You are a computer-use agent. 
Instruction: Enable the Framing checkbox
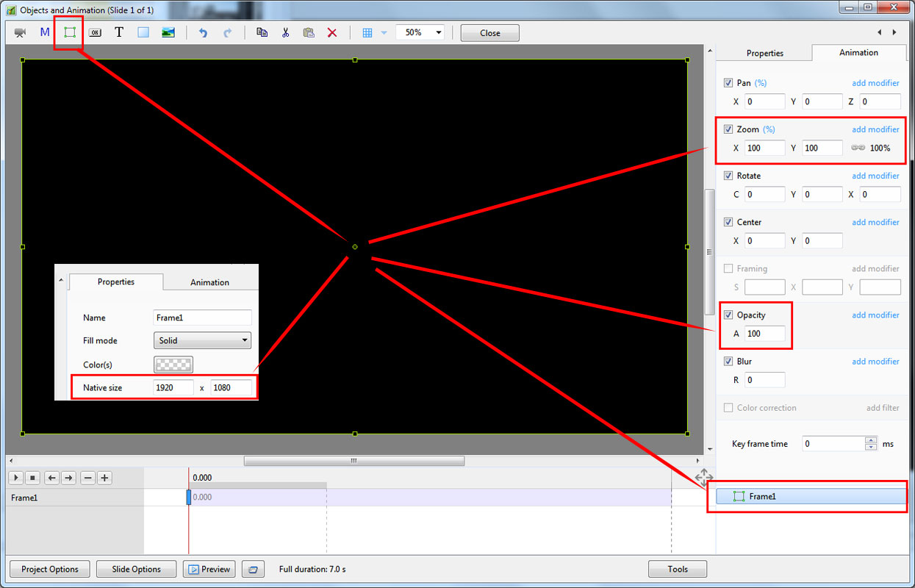click(728, 268)
